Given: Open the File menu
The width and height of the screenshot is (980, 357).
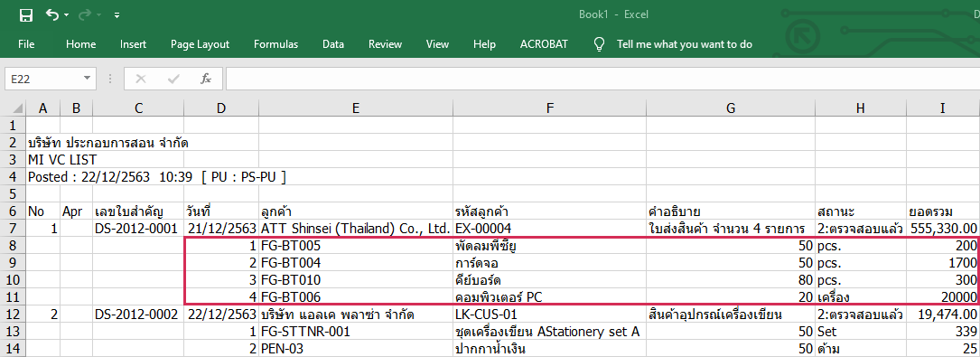Looking at the screenshot, I should [26, 44].
